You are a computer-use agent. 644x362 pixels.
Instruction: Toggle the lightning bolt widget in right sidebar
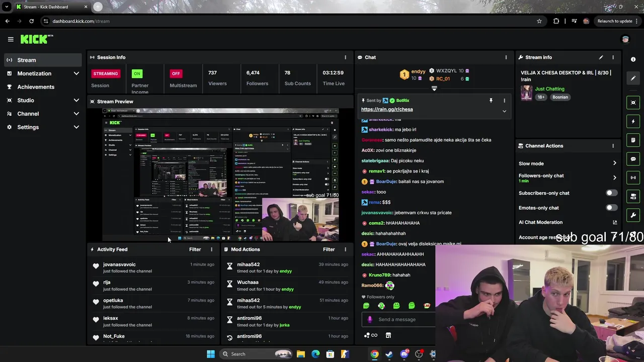pyautogui.click(x=633, y=121)
